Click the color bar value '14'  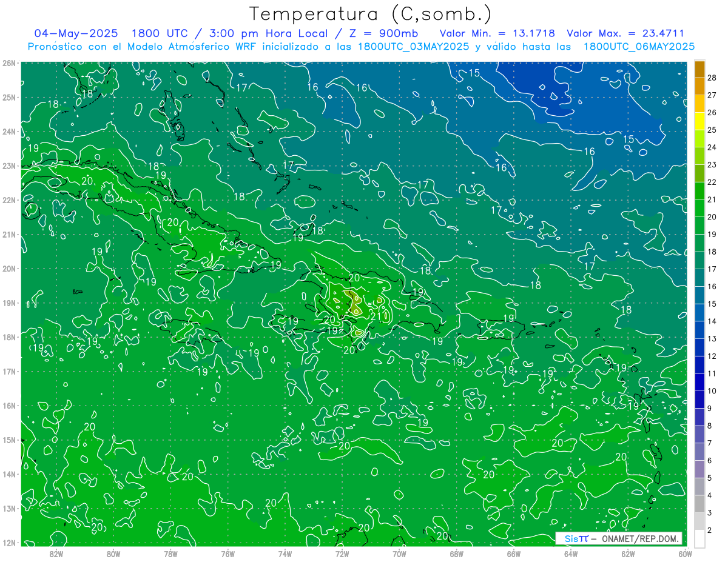(x=712, y=321)
